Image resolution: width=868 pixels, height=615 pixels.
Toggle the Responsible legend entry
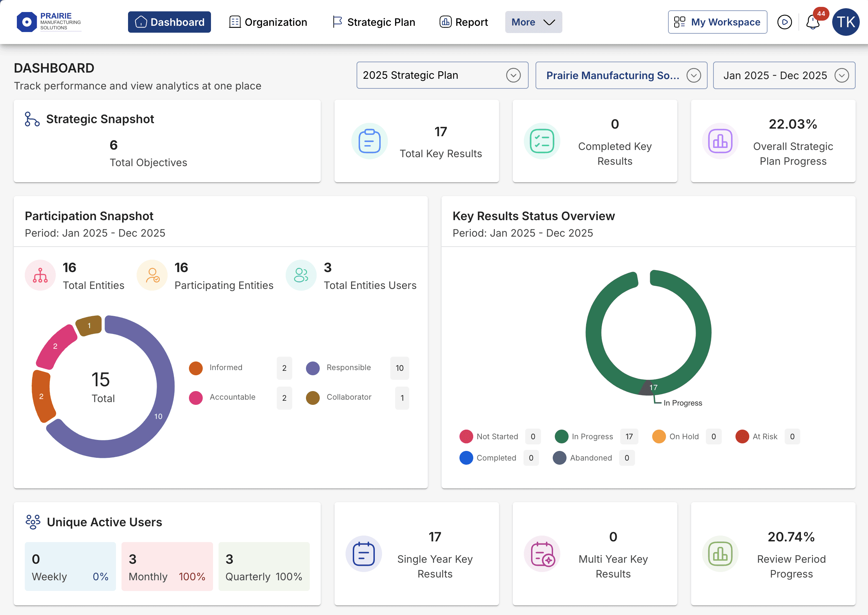(x=348, y=368)
